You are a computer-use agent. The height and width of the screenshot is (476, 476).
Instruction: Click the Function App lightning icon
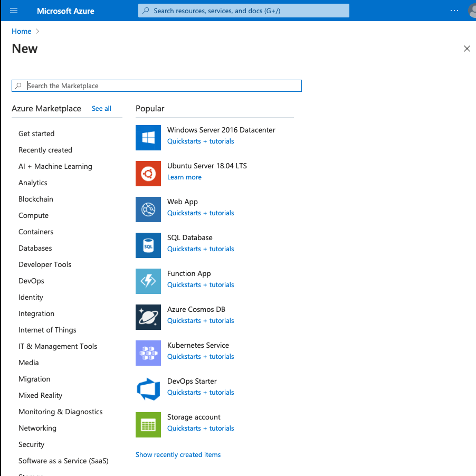click(x=148, y=281)
